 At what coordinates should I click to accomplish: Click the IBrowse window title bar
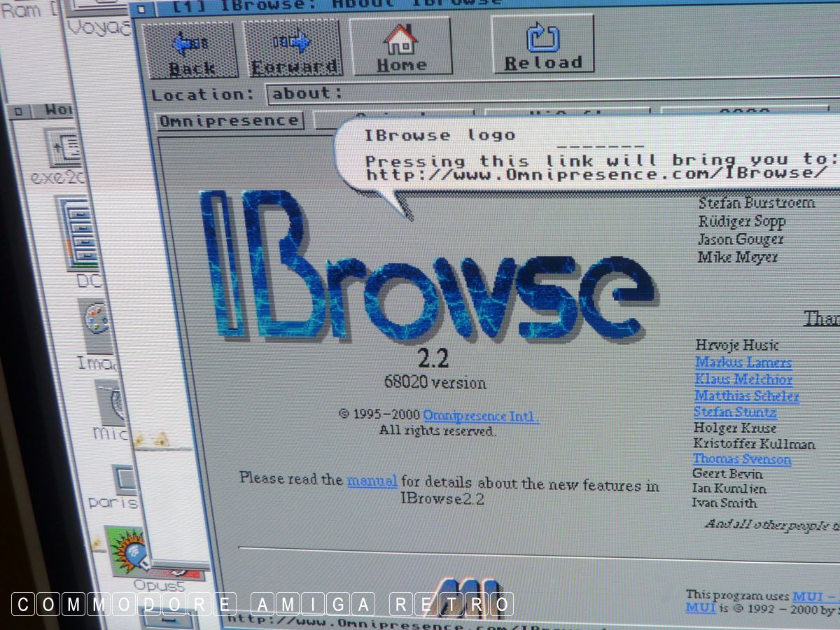coord(490,3)
